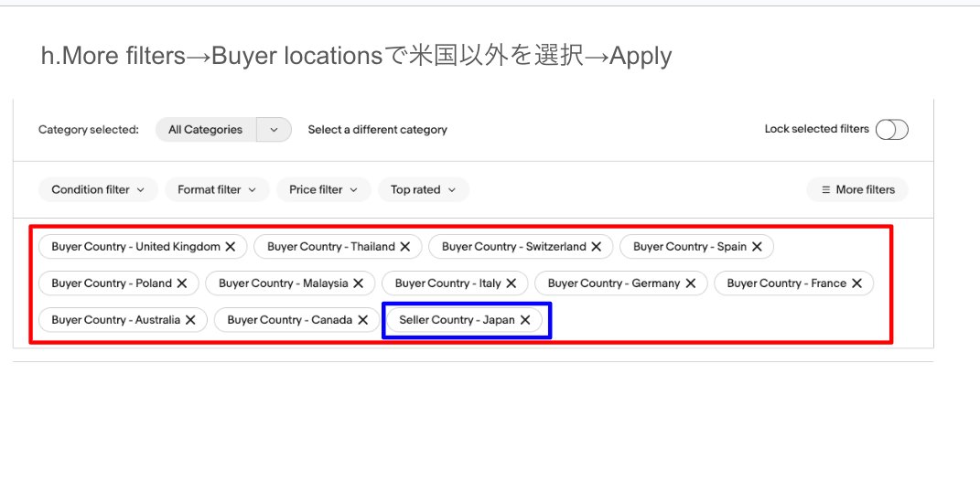
Task: Remove the Buyer Country Thailand filter chip
Action: 405,247
